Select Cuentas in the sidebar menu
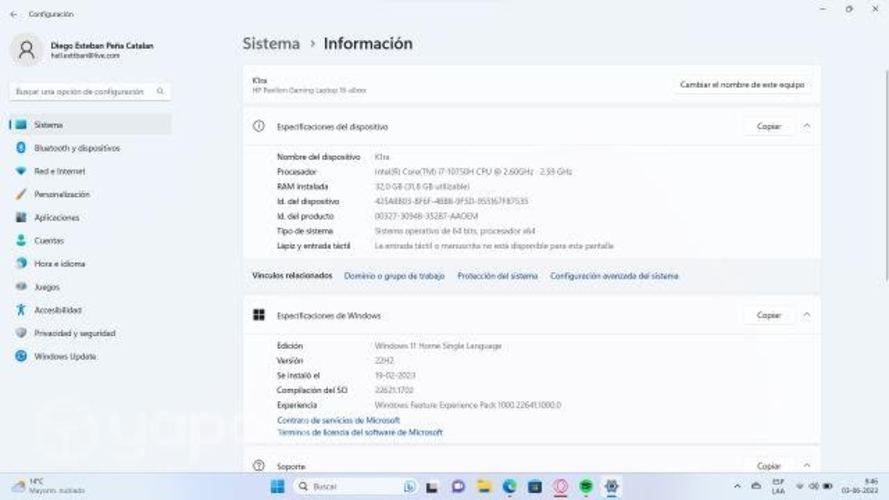This screenshot has height=500, width=889. (x=49, y=241)
